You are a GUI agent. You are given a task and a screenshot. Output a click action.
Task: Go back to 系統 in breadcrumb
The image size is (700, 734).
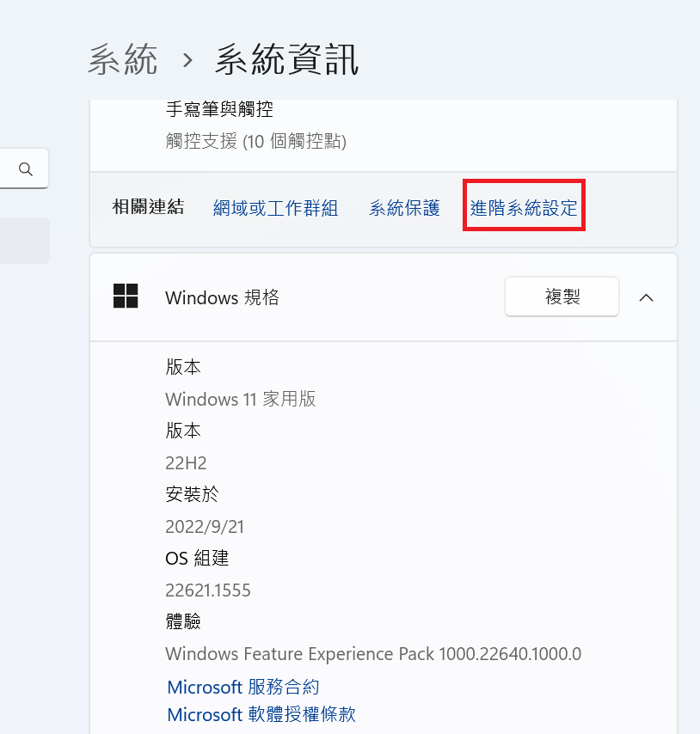123,59
